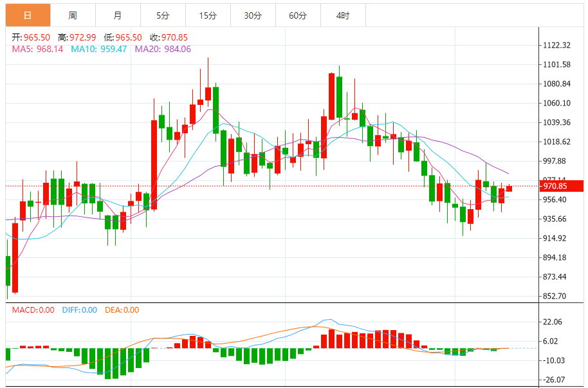Viewport: 588px width, 388px height.
Task: Click the DEA:0.00 label
Action: point(122,310)
